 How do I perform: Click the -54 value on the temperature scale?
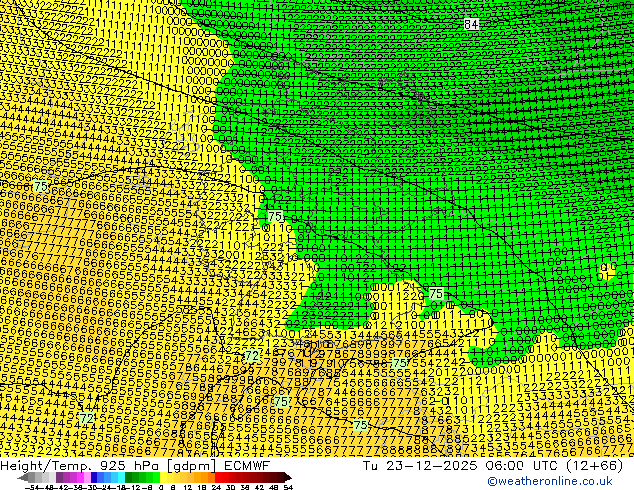32,488
